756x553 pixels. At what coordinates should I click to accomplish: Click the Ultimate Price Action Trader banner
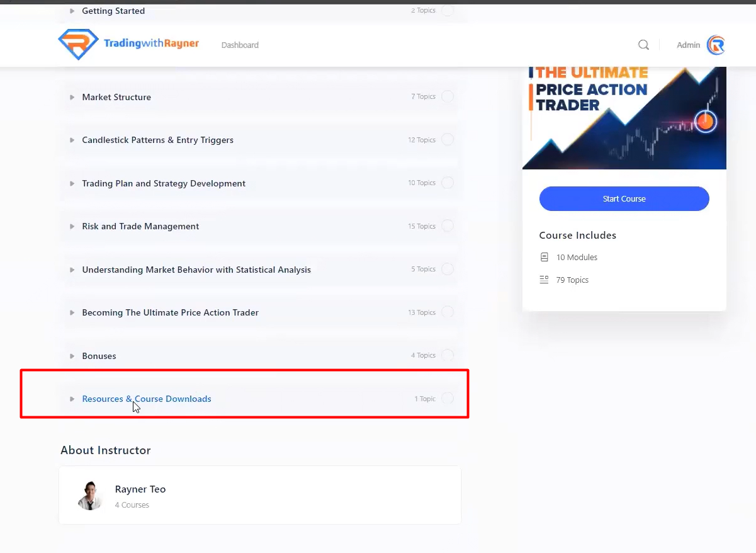(x=624, y=118)
